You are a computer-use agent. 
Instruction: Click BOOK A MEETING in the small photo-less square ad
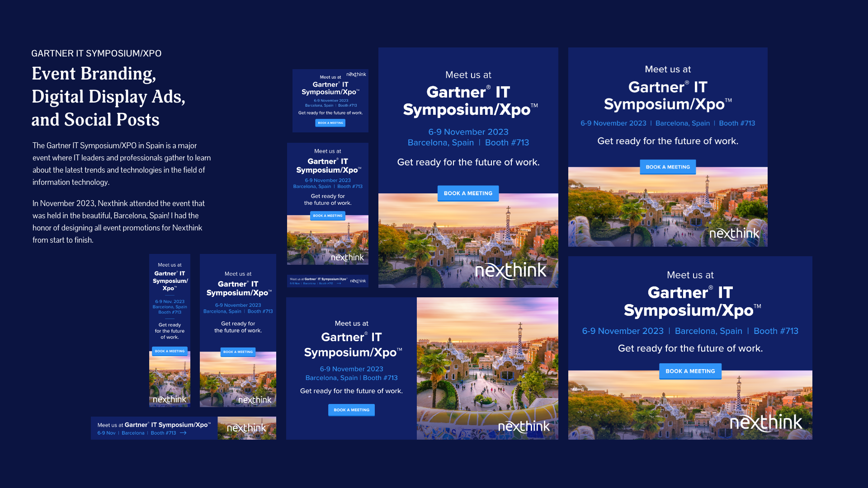pyautogui.click(x=330, y=123)
